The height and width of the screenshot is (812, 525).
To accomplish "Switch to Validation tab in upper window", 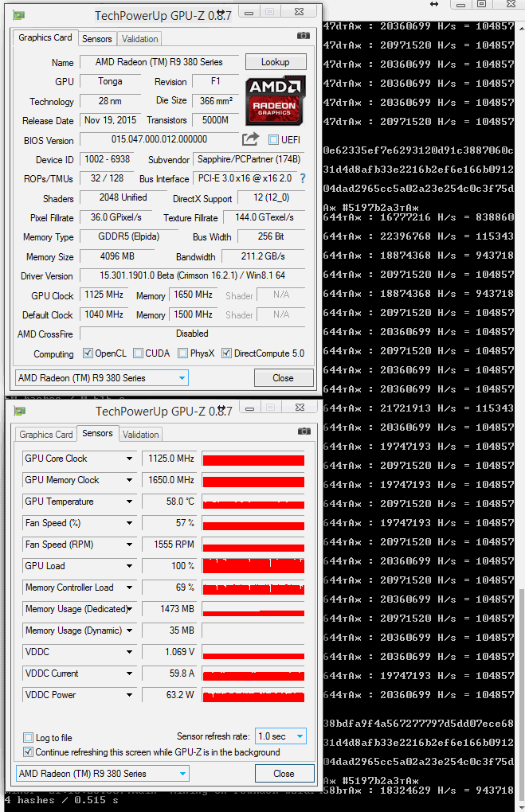I will [139, 39].
